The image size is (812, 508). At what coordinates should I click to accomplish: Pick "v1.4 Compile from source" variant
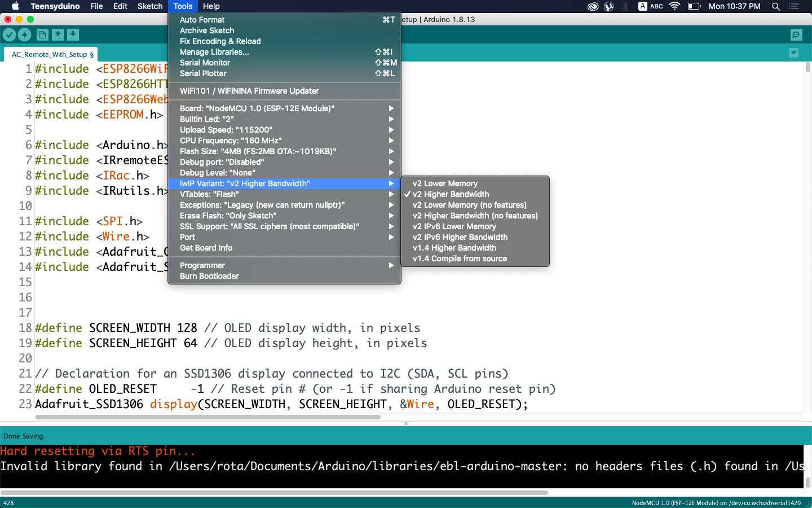(475, 259)
